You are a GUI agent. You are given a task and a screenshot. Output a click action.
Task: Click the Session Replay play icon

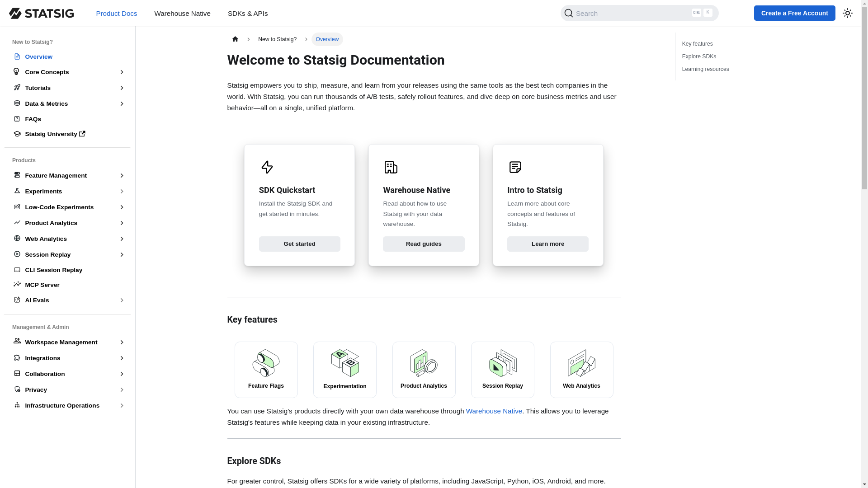tap(17, 254)
